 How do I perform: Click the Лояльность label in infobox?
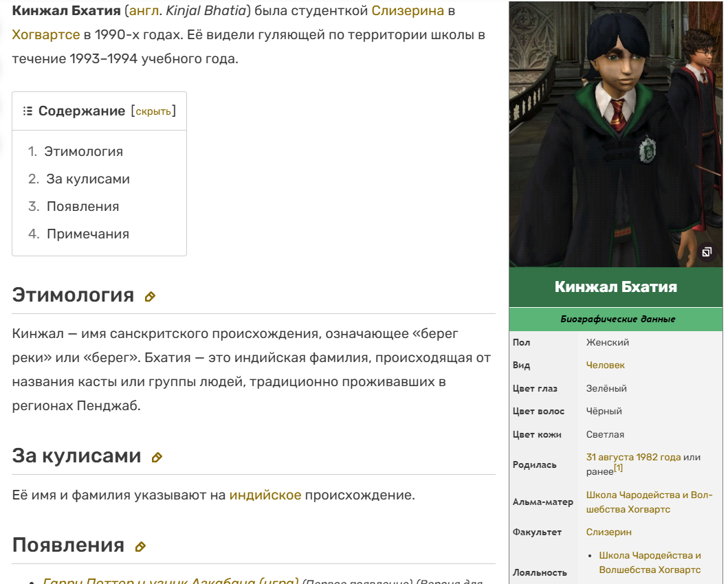click(x=540, y=572)
